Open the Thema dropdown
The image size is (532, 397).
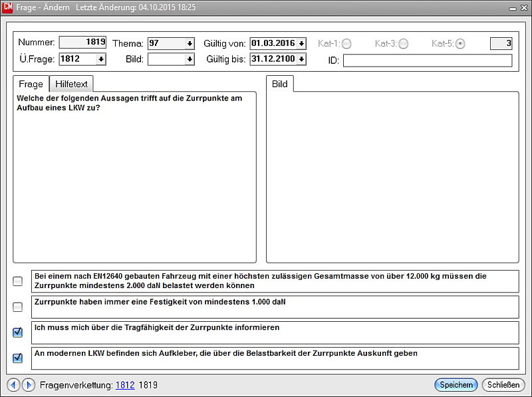click(190, 43)
